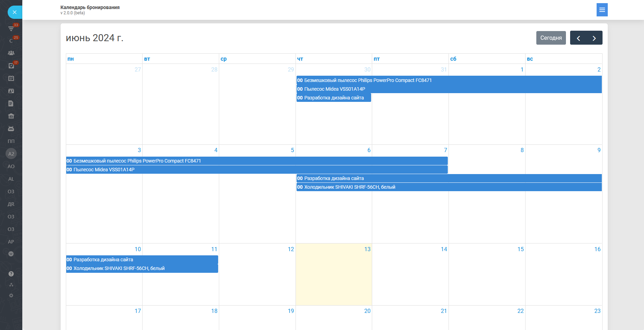Open Philips PowerPro booking starting June 3

coord(257,161)
